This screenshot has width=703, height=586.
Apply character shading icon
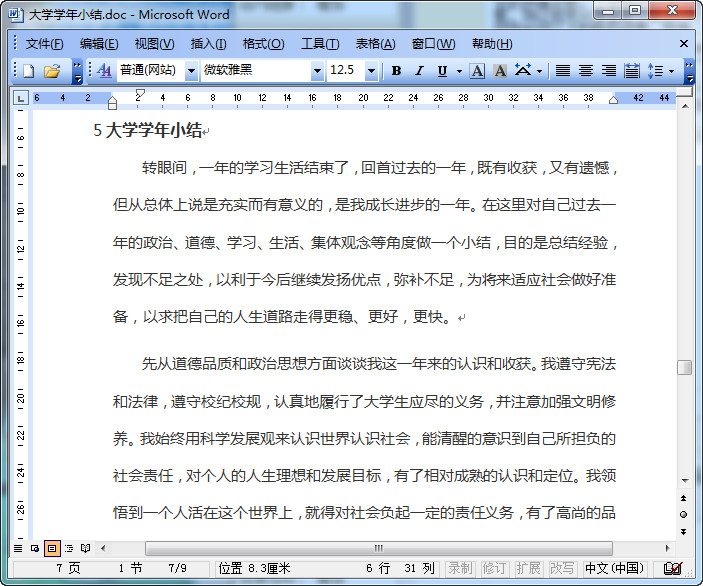pyautogui.click(x=500, y=70)
